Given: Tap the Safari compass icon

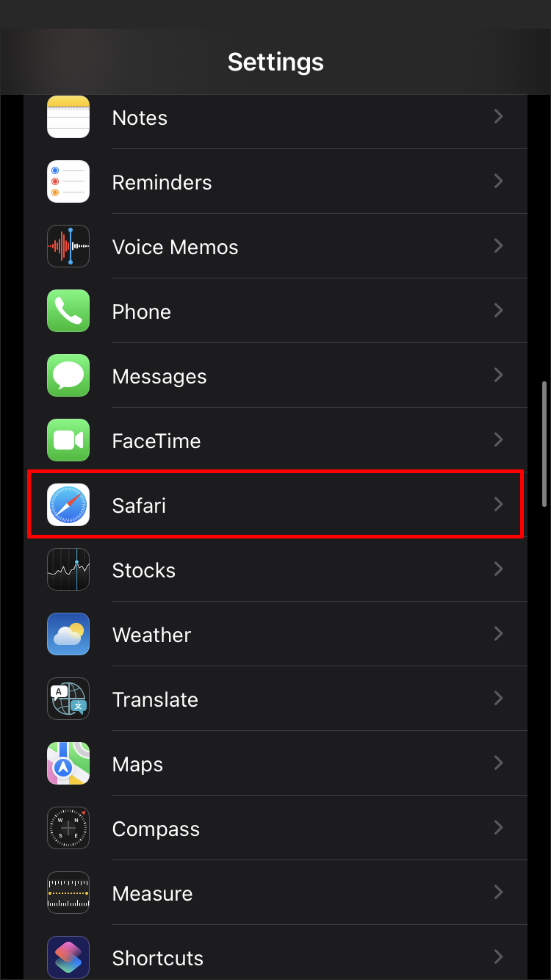Looking at the screenshot, I should coord(68,505).
